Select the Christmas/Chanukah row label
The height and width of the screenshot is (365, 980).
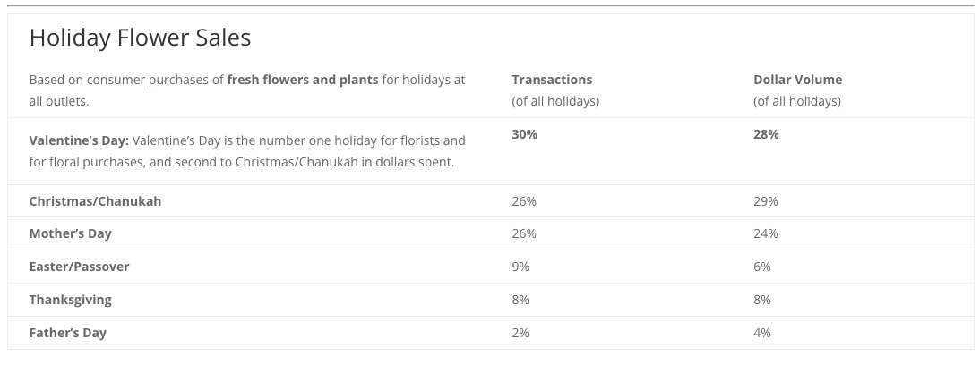(x=95, y=201)
